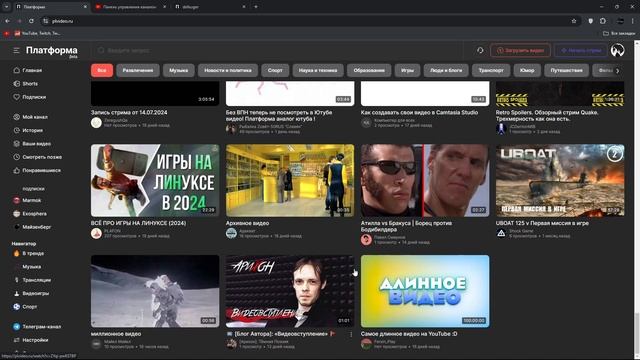Viewport: 640px width, 360px height.
Task: Select the Музыка category chip
Action: [178, 70]
